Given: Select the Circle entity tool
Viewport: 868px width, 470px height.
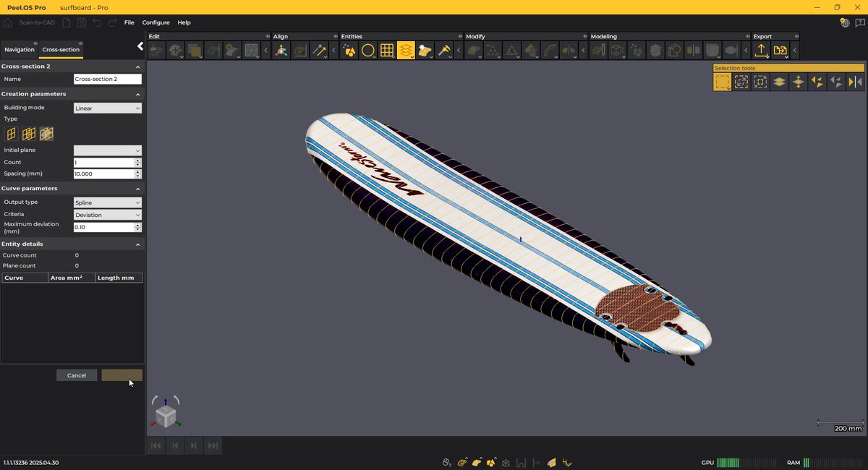Looking at the screenshot, I should coord(368,50).
